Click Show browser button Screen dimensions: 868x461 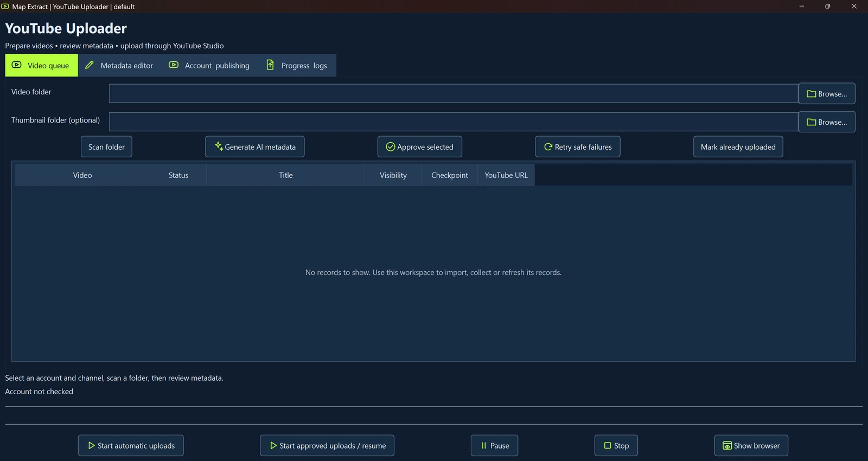tap(751, 445)
